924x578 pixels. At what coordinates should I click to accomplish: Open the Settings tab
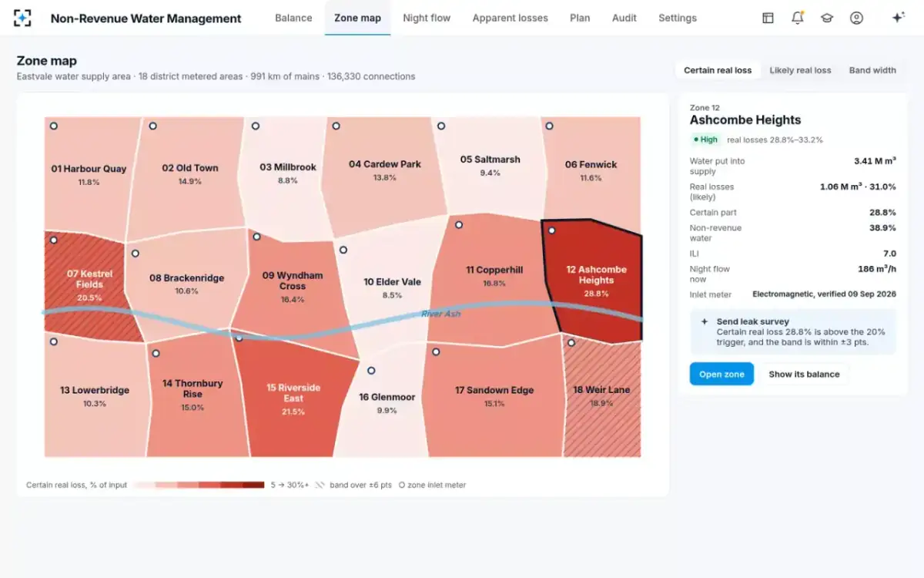(x=678, y=18)
